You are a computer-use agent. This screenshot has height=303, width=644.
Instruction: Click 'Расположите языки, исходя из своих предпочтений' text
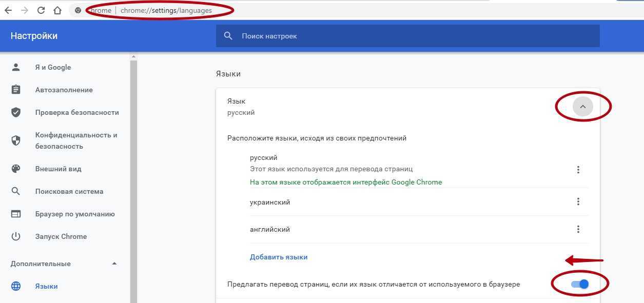point(317,138)
